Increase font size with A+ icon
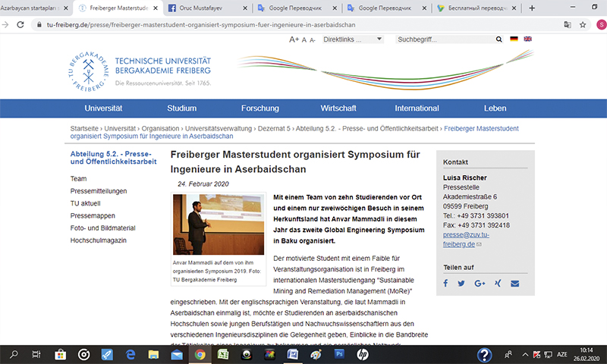 [294, 39]
